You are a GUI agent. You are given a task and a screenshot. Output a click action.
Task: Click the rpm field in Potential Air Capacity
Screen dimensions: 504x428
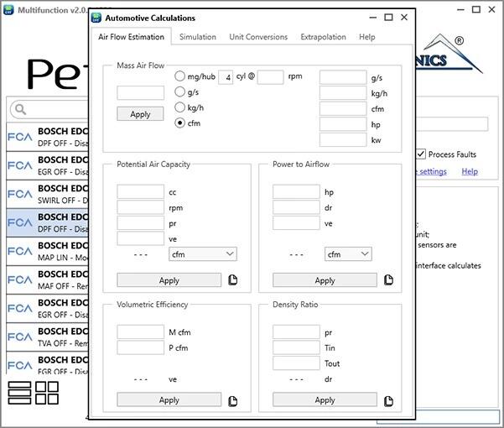(x=140, y=207)
